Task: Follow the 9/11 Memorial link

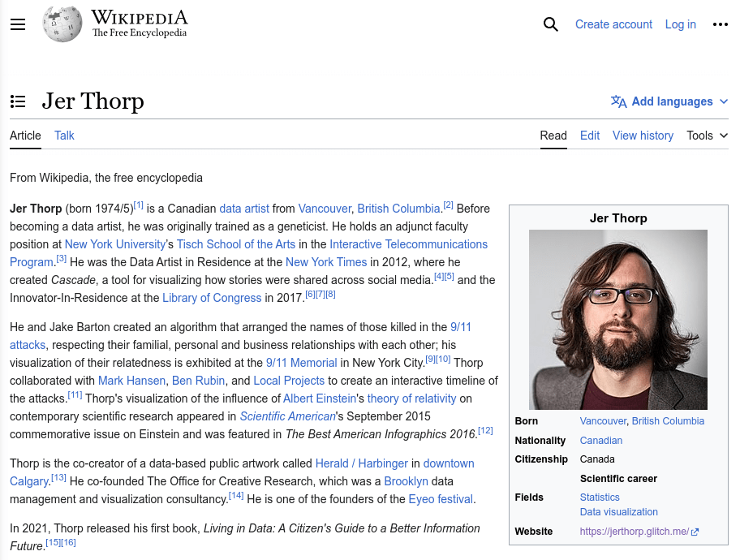Action: (x=302, y=363)
